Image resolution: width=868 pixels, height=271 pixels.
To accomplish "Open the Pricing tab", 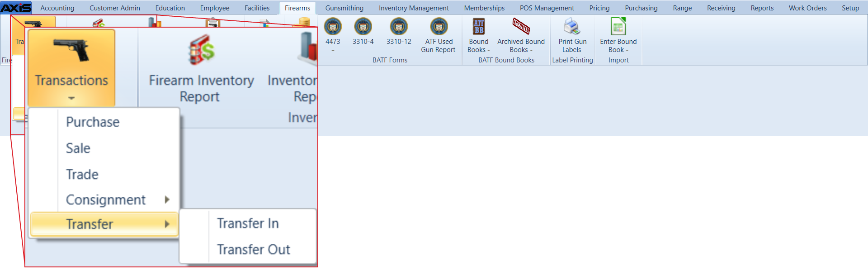I will tap(599, 8).
